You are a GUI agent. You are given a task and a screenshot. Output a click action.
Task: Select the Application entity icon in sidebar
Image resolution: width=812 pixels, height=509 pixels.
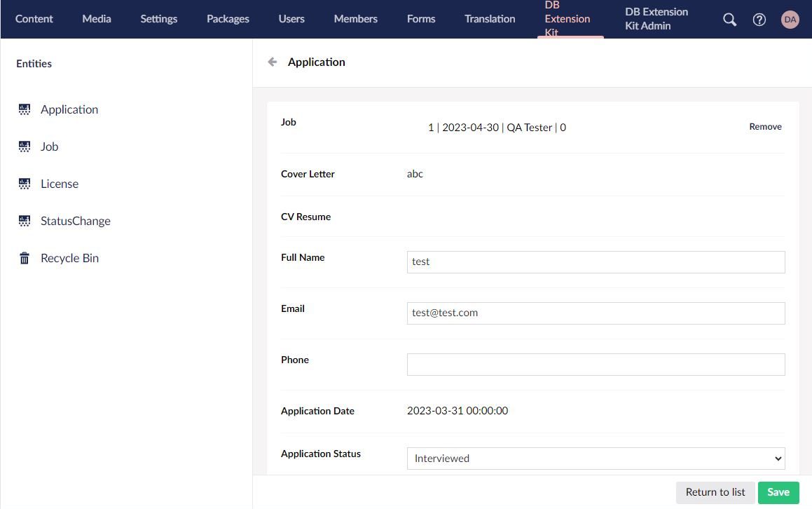(x=25, y=109)
